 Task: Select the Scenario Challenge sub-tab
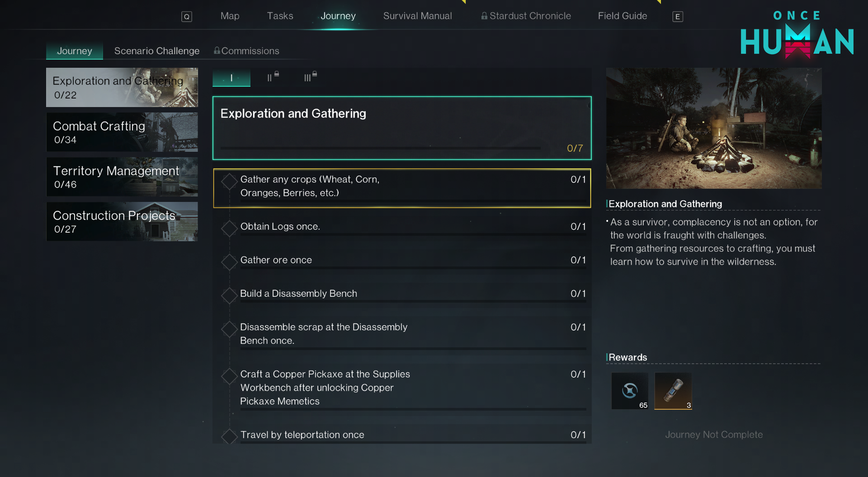coord(156,51)
